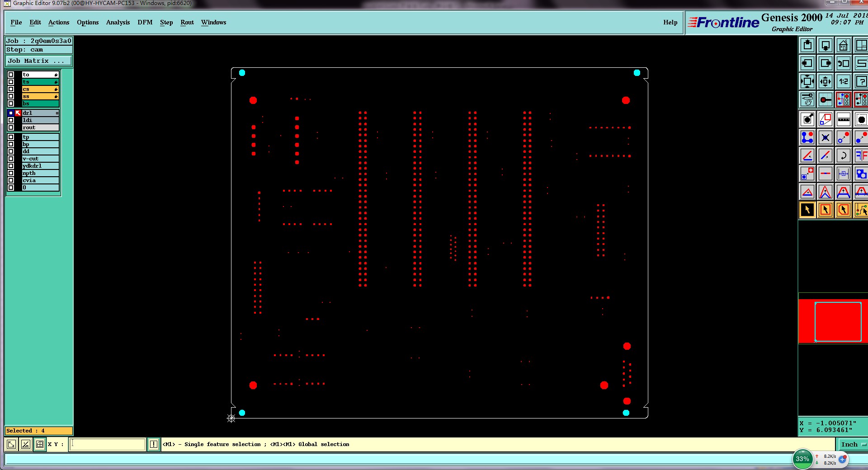Enable the npth layer checkbox

11,173
